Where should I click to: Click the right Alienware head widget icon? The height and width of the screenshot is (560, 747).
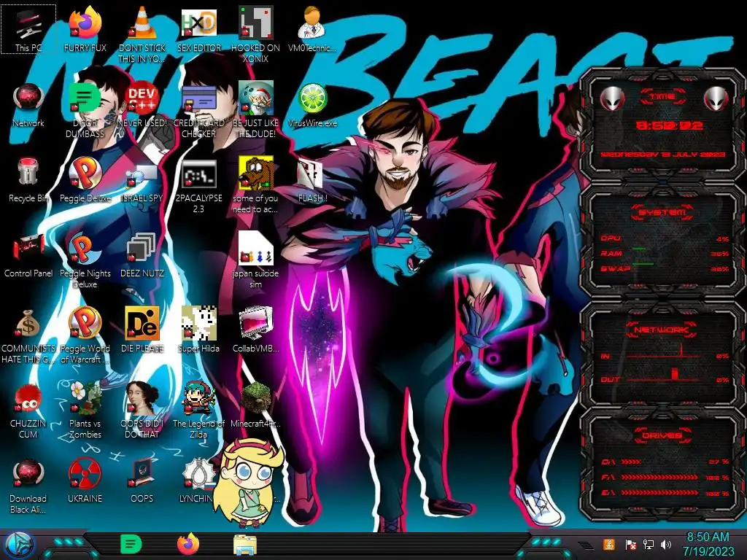tap(716, 98)
